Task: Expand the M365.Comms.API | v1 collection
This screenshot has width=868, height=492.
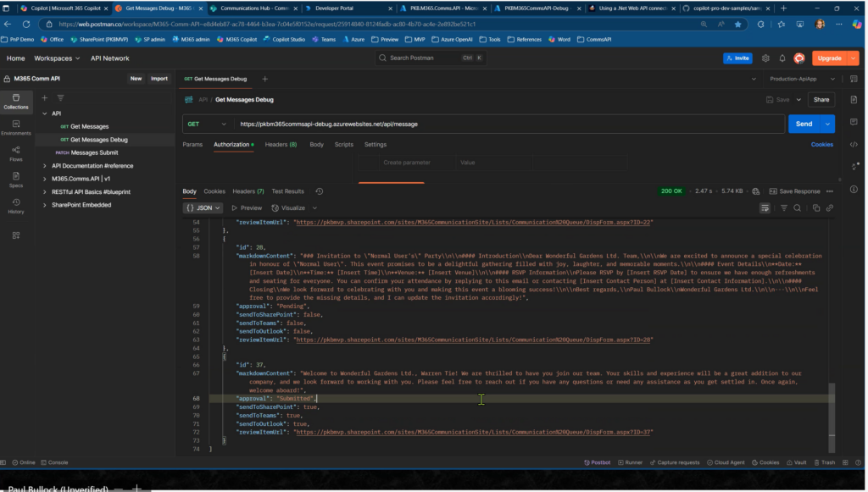Action: click(x=45, y=179)
